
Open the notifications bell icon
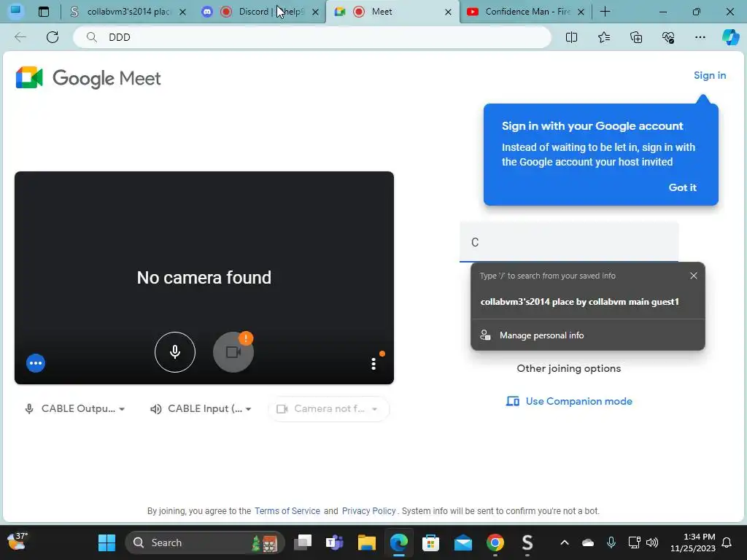coord(727,542)
